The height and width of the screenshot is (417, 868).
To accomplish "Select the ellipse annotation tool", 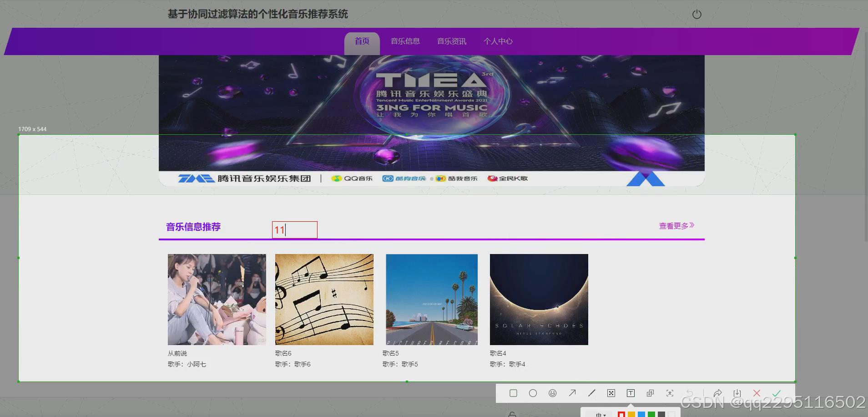I will 533,393.
